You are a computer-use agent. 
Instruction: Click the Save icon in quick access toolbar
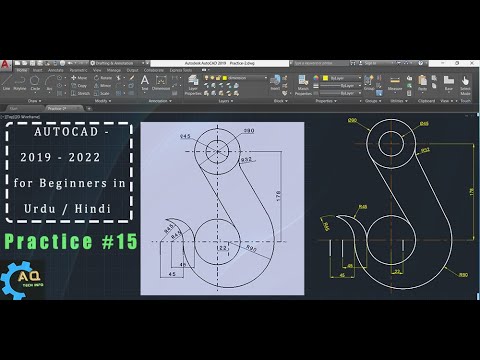33,63
